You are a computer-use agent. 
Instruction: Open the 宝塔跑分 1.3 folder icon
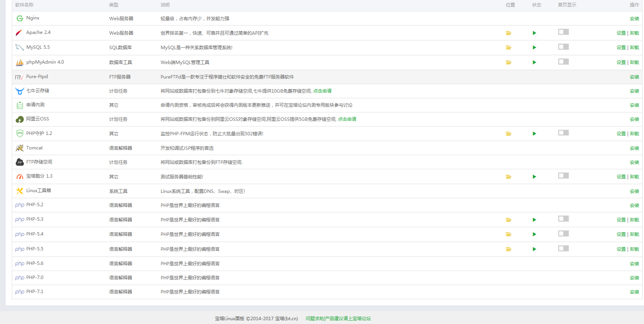click(509, 177)
